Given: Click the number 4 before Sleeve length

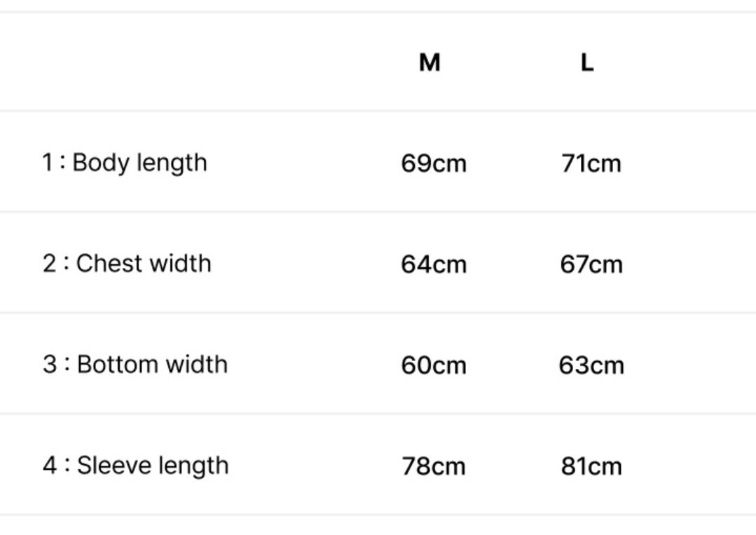Looking at the screenshot, I should 49,466.
